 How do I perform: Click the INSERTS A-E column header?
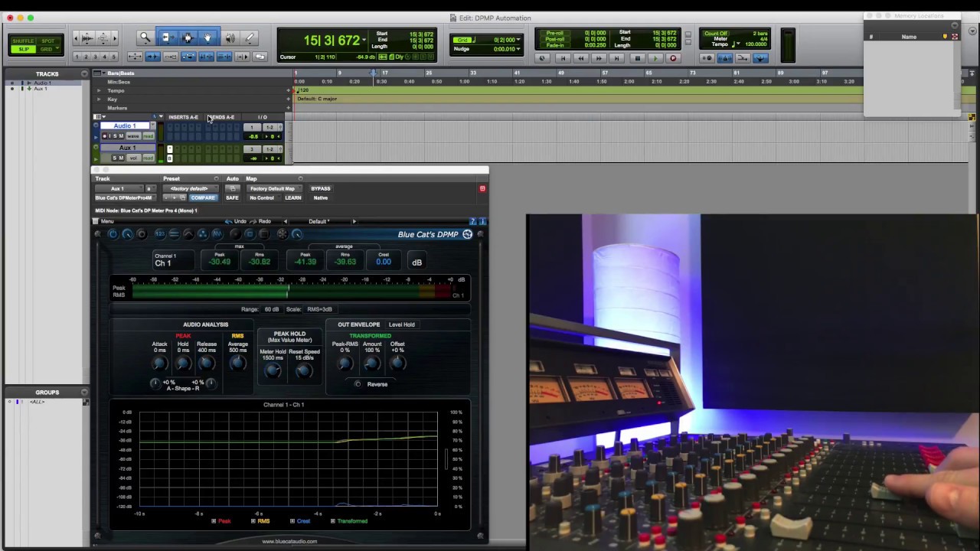(x=183, y=117)
